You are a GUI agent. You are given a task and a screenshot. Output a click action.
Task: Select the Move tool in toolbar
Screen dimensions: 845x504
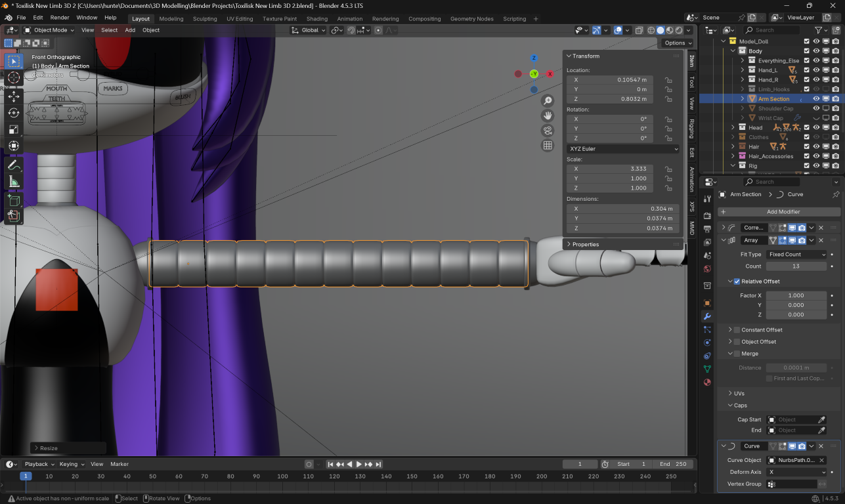14,96
